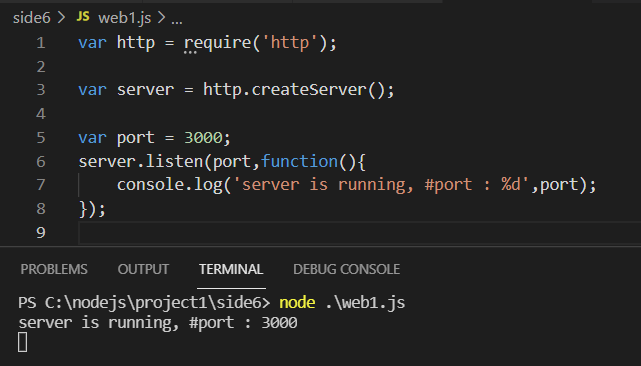Screen dimensions: 641x366
Task: Click line number 1 in gutter
Action: click(40, 43)
